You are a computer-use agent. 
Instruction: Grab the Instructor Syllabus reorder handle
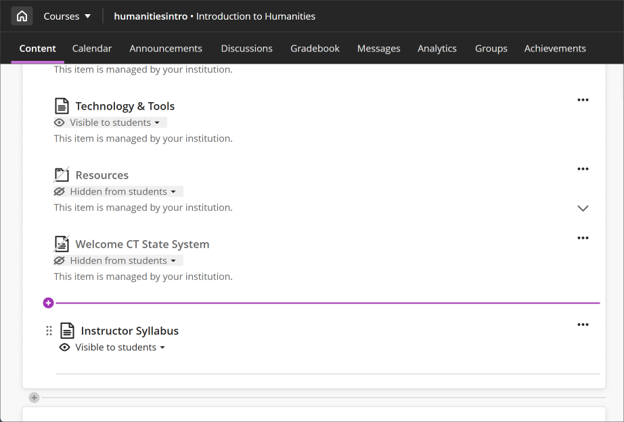tap(49, 331)
